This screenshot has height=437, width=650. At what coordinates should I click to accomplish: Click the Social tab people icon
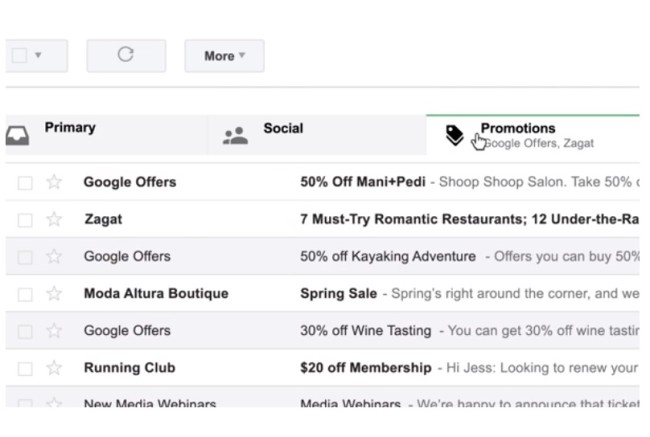click(x=235, y=136)
